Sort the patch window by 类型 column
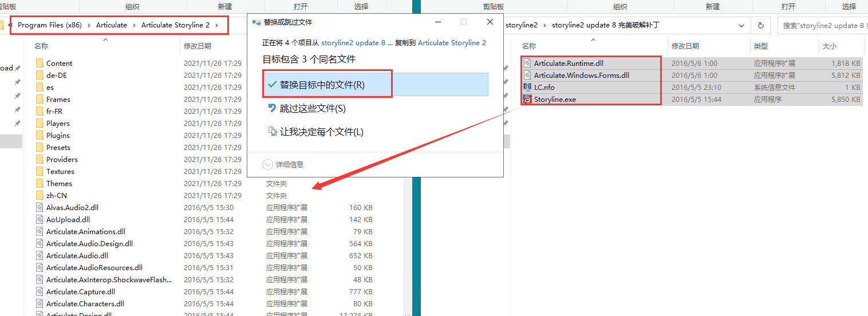The image size is (868, 316). click(x=761, y=46)
